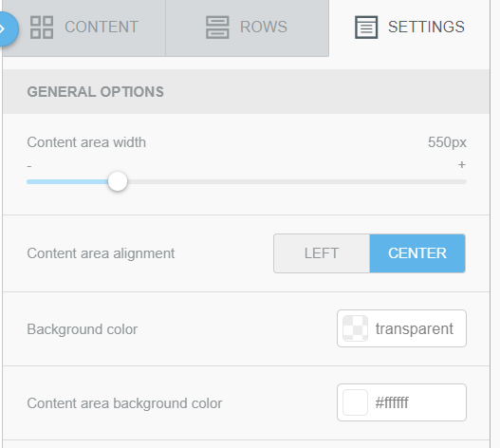This screenshot has width=500, height=448.
Task: Set content area alignment to CENTER
Action: coord(417,253)
